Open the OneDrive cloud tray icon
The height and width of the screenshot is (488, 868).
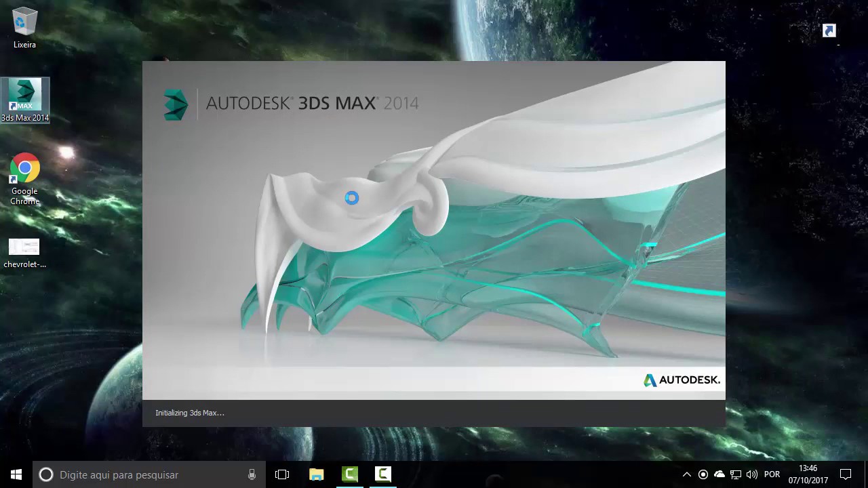pyautogui.click(x=719, y=474)
